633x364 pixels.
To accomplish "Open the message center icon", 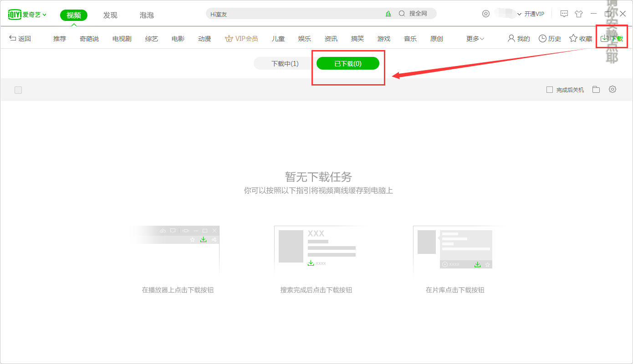I will pos(564,14).
